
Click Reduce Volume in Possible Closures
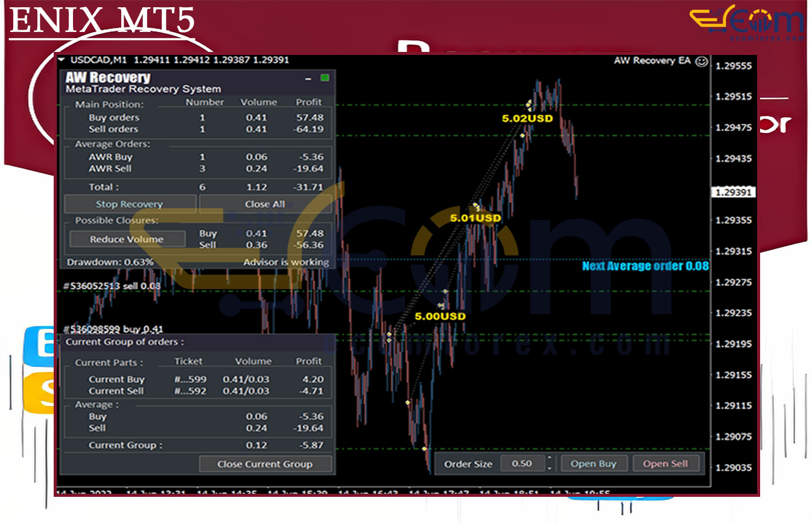[x=127, y=240]
